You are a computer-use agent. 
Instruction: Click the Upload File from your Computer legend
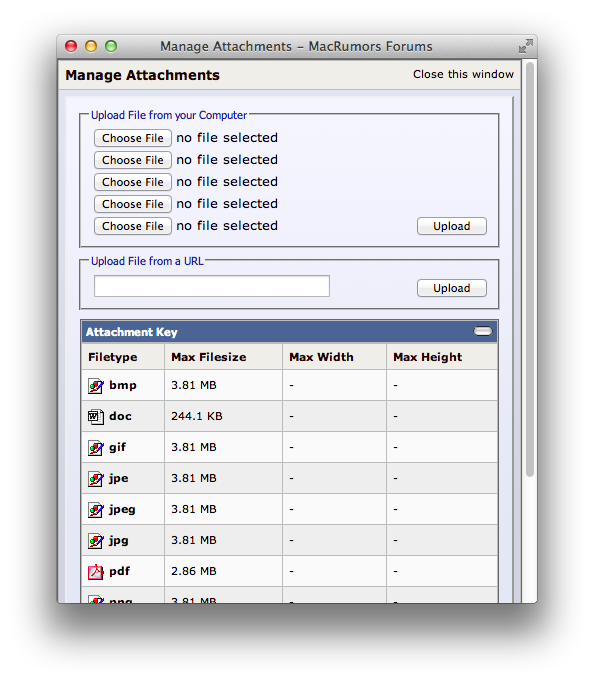click(169, 115)
